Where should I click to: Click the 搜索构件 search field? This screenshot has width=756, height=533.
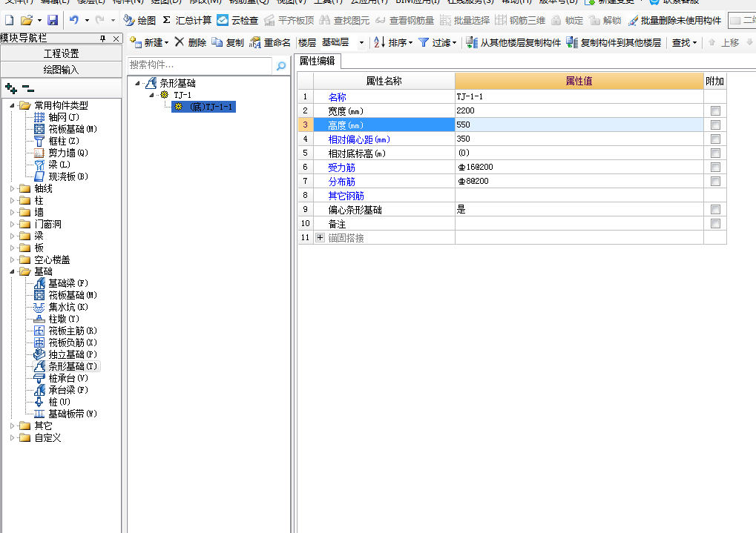200,65
